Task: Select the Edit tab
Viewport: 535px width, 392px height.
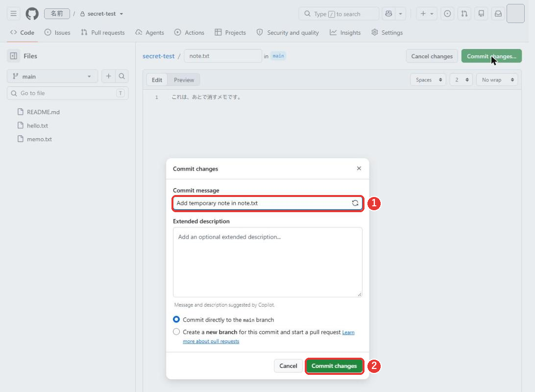Action: tap(157, 80)
